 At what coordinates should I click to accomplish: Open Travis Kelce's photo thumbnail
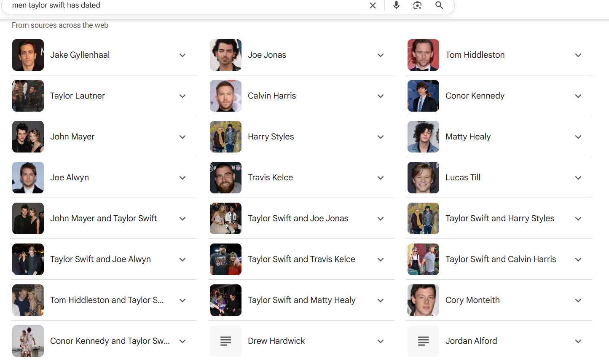click(225, 177)
